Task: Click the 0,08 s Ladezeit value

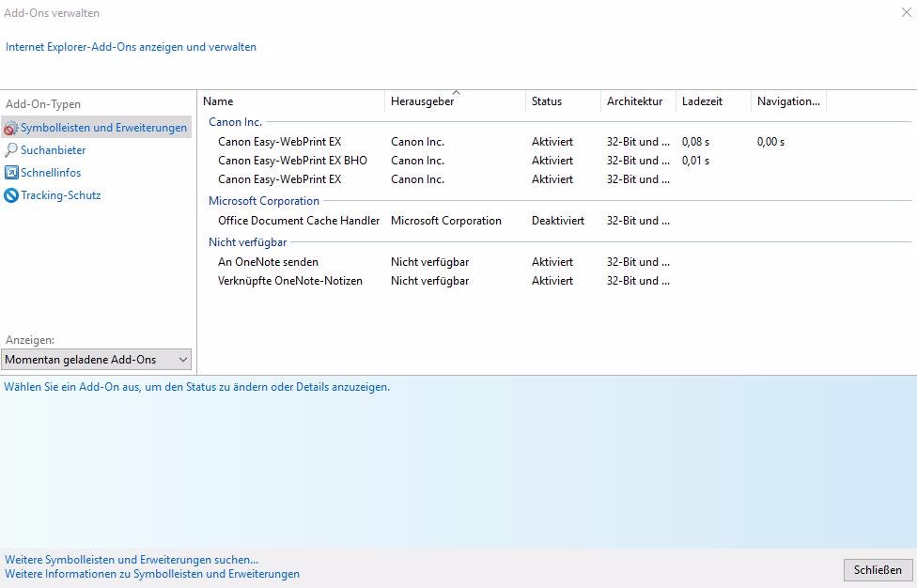Action: [x=695, y=142]
